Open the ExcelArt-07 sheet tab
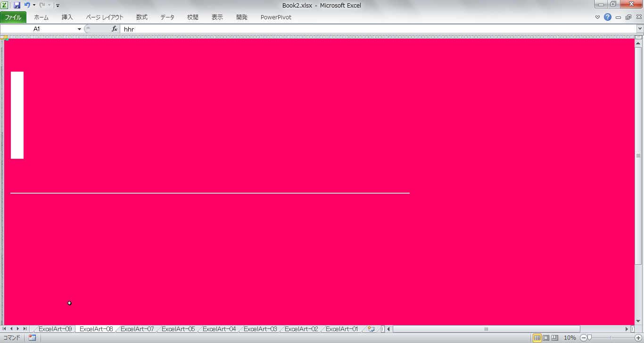This screenshot has width=644, height=343. (137, 329)
